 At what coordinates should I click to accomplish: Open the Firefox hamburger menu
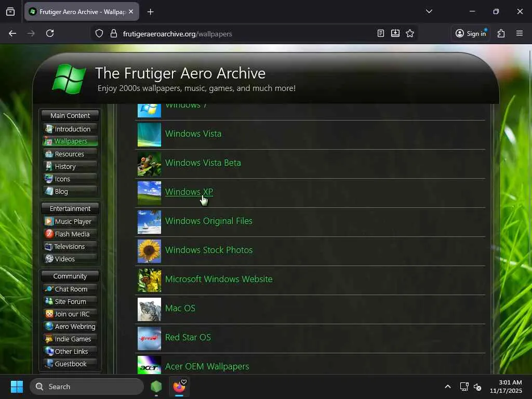(x=520, y=33)
